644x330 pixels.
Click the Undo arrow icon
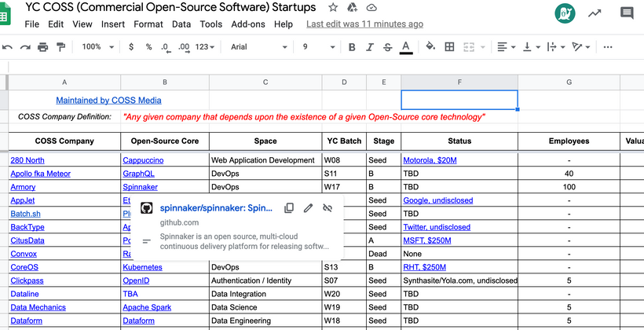[7, 47]
